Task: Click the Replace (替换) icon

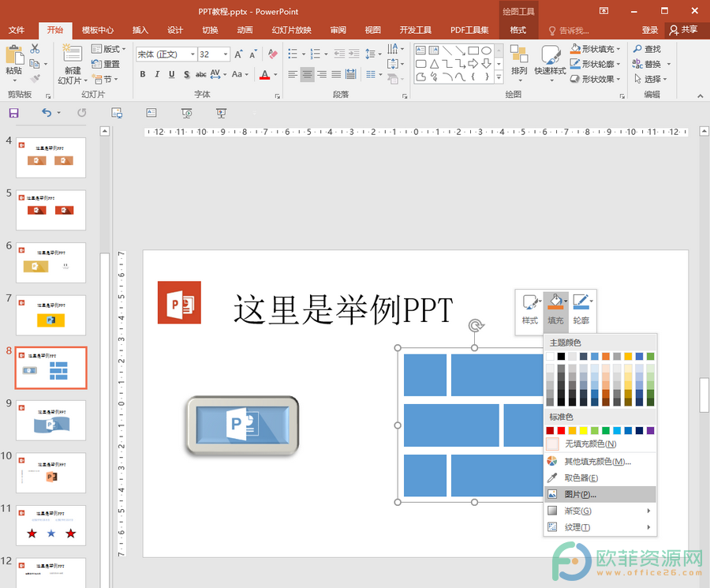Action: [x=637, y=64]
